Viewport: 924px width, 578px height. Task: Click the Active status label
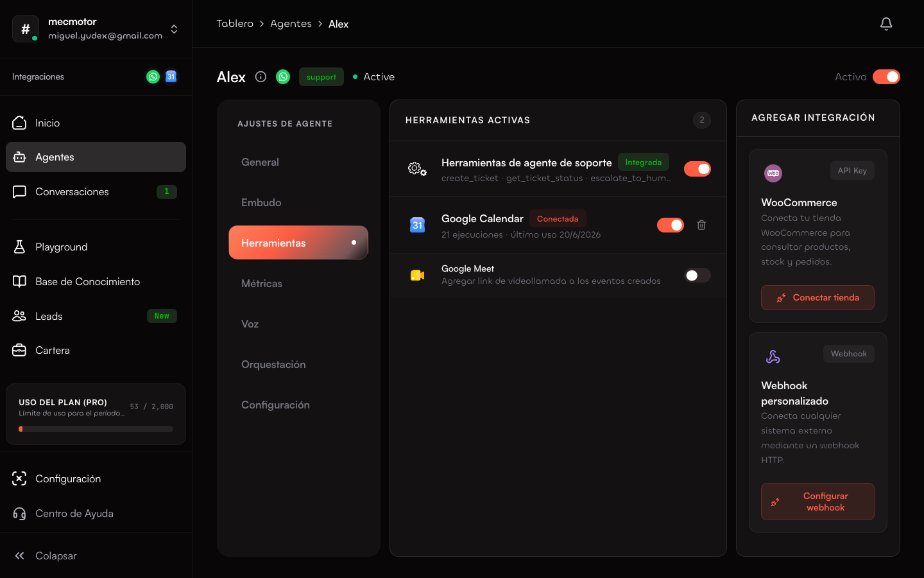pyautogui.click(x=379, y=76)
